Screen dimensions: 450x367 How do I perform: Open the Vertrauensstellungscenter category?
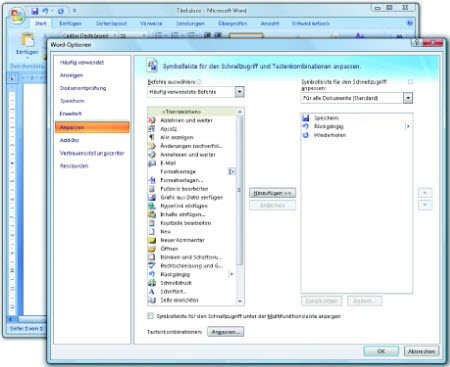pos(92,153)
